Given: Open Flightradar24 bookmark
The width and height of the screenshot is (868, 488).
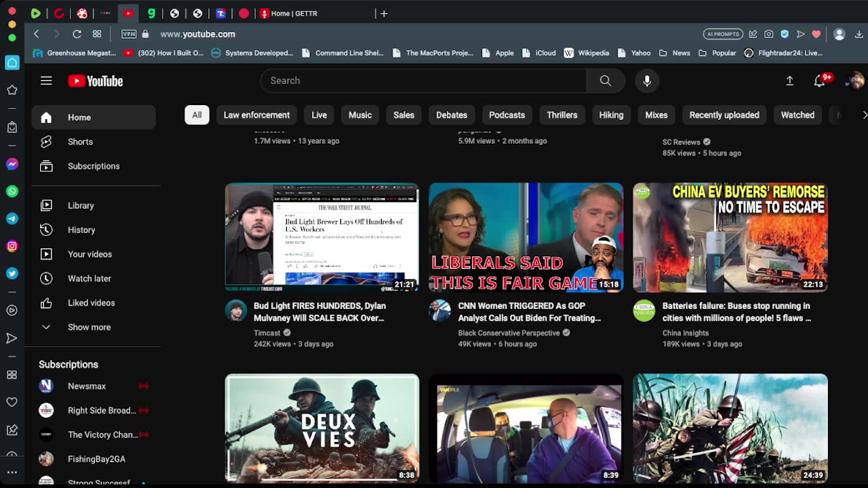Looking at the screenshot, I should coord(783,53).
